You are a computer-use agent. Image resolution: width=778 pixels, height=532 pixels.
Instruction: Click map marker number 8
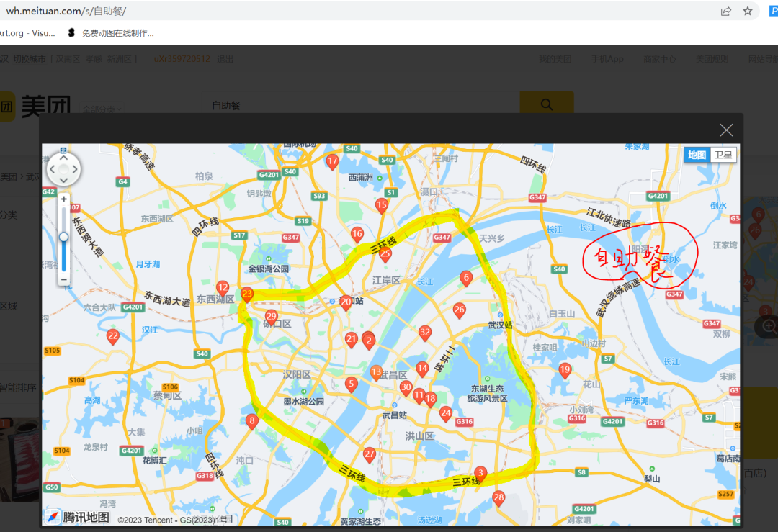pyautogui.click(x=252, y=422)
